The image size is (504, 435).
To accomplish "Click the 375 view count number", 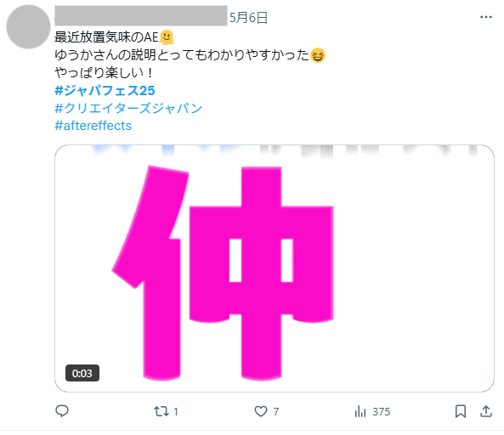I will tap(382, 411).
